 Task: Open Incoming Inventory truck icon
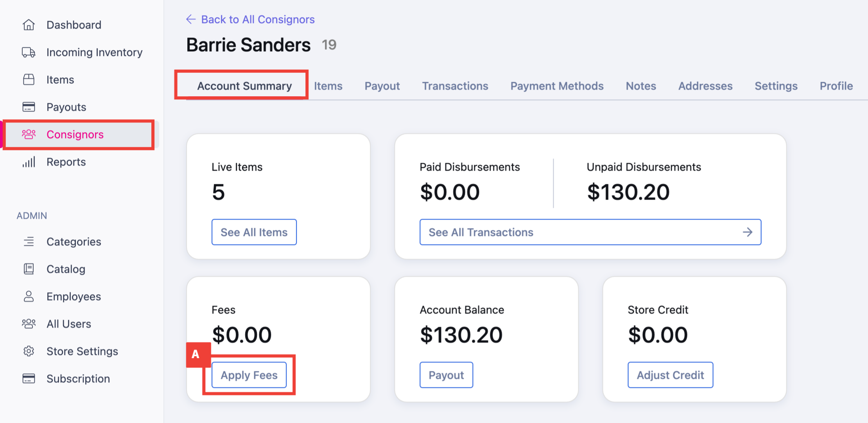pos(29,52)
